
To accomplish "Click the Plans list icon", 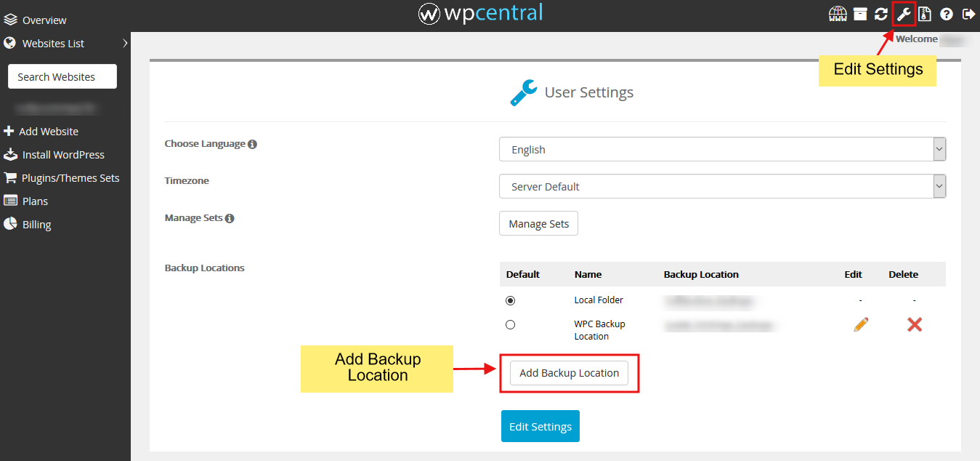I will (10, 201).
